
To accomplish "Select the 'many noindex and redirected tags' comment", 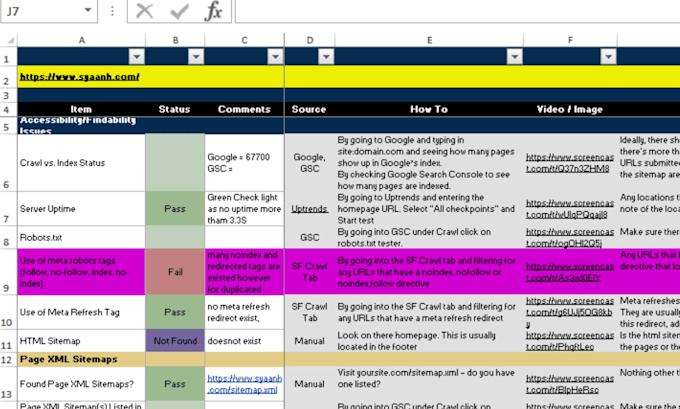I will coord(245,272).
